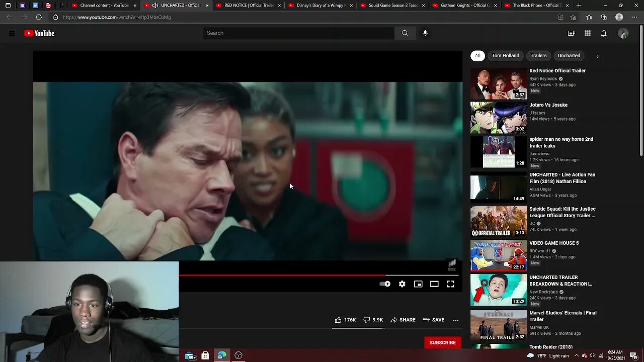Switch to RED NOTICE Official Trailer tab
The image size is (644, 362).
click(x=248, y=6)
